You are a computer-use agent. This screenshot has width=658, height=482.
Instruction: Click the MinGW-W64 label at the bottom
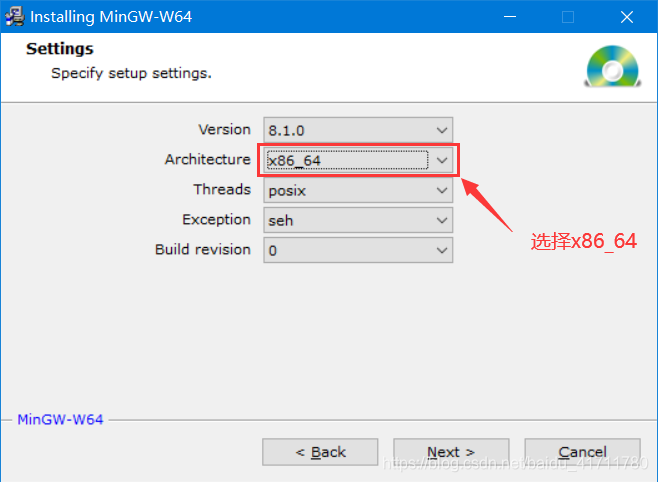point(60,419)
